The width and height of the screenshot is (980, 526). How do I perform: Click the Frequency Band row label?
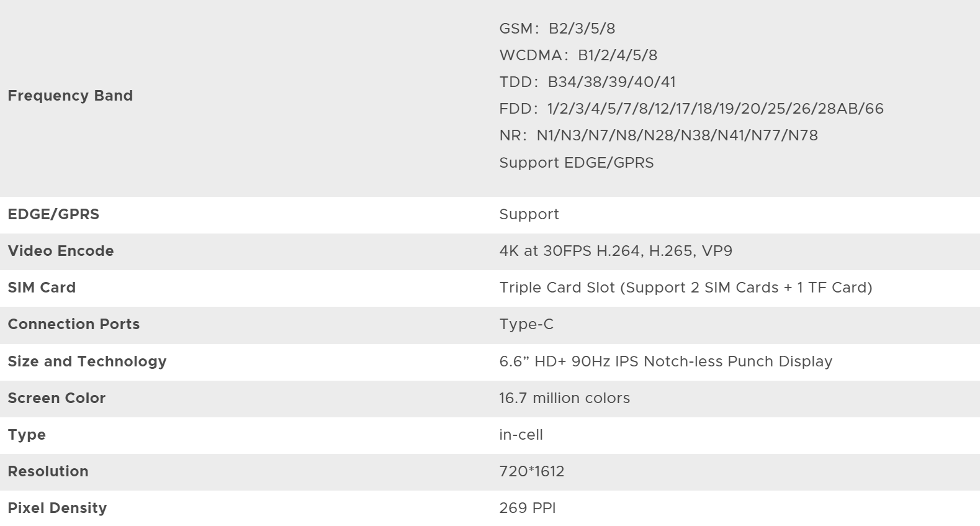coord(70,96)
